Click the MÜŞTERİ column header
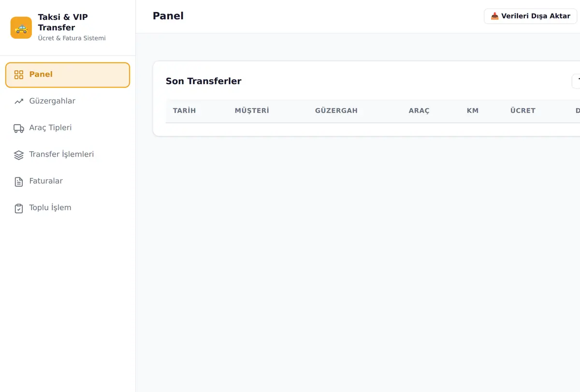Screen dimensions: 580x392 [x=252, y=111]
